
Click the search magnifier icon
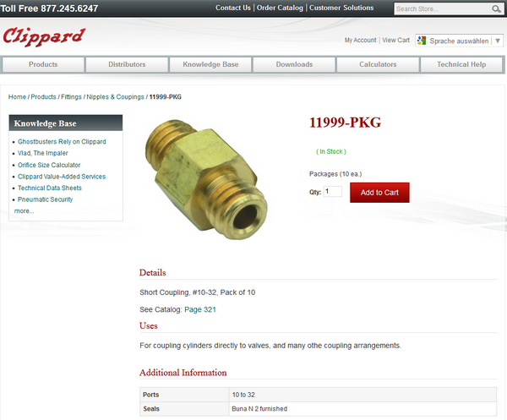496,8
